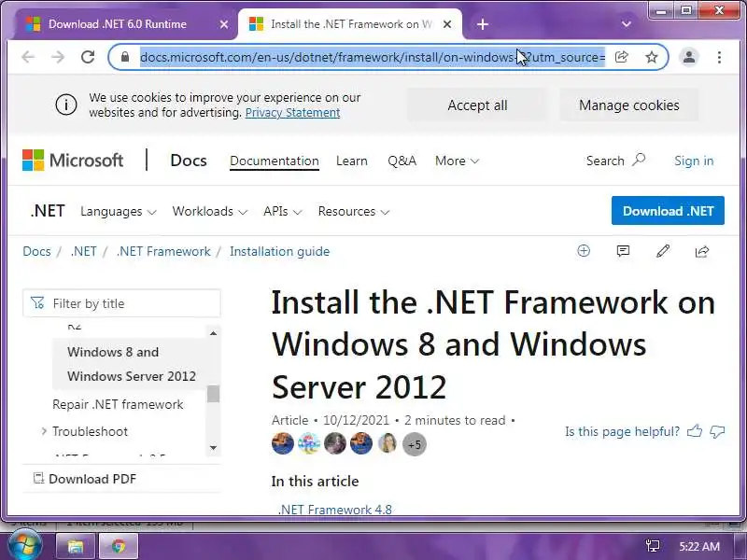Screen dimensions: 747x560
Task: Open the tab search chevron
Action: (x=627, y=24)
